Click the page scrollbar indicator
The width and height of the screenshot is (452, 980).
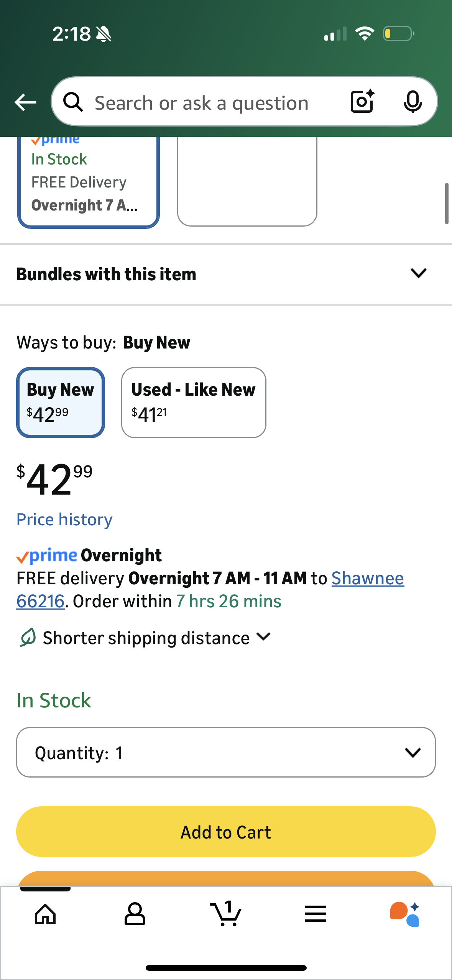447,203
